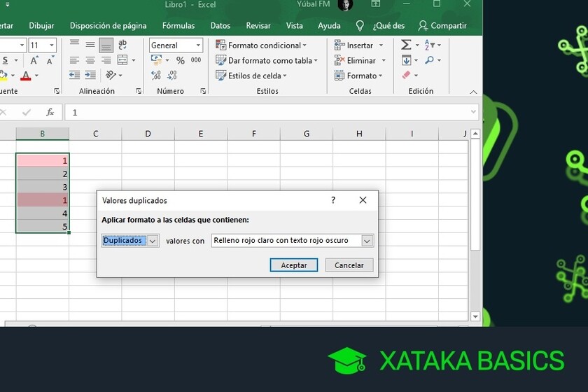Click the wrap text icon
The width and height of the screenshot is (588, 392).
pyautogui.click(x=122, y=45)
